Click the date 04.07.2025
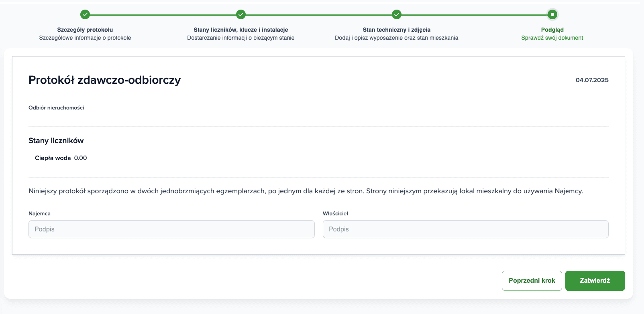This screenshot has width=644, height=314. point(592,80)
